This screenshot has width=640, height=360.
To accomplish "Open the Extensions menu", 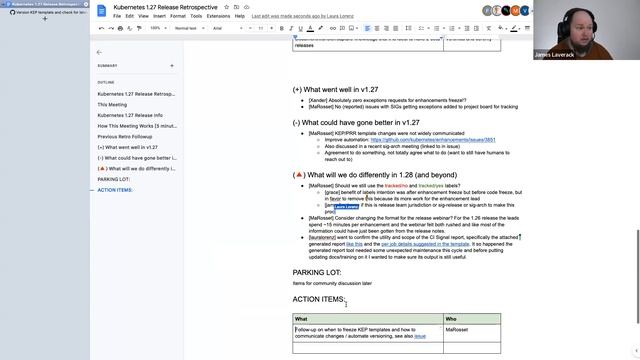I will pos(218,16).
